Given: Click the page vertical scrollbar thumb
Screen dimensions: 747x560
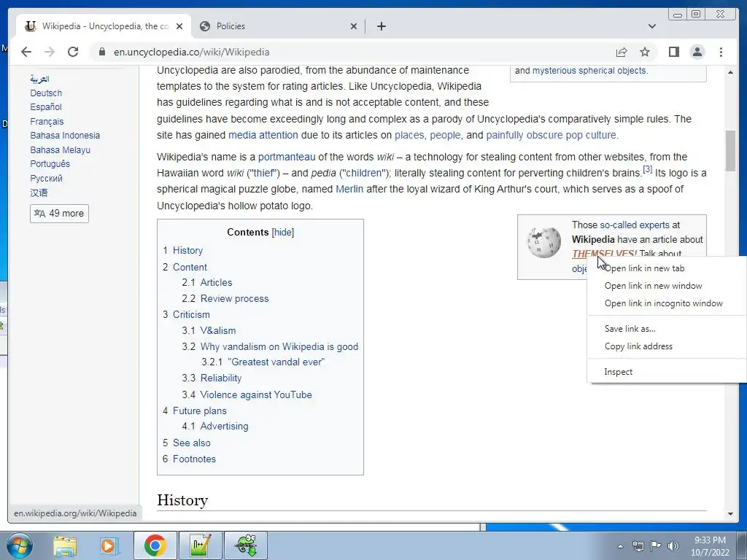Looking at the screenshot, I should [730, 150].
